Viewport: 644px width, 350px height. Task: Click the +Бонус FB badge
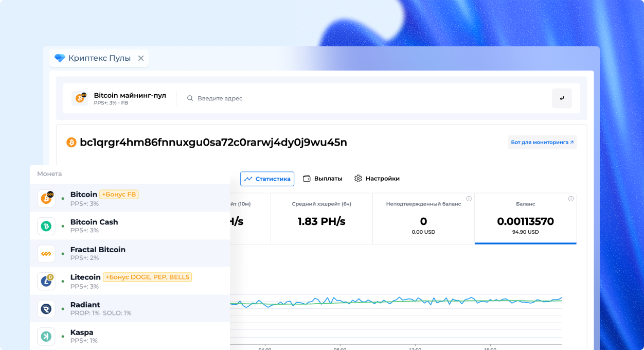click(x=119, y=195)
